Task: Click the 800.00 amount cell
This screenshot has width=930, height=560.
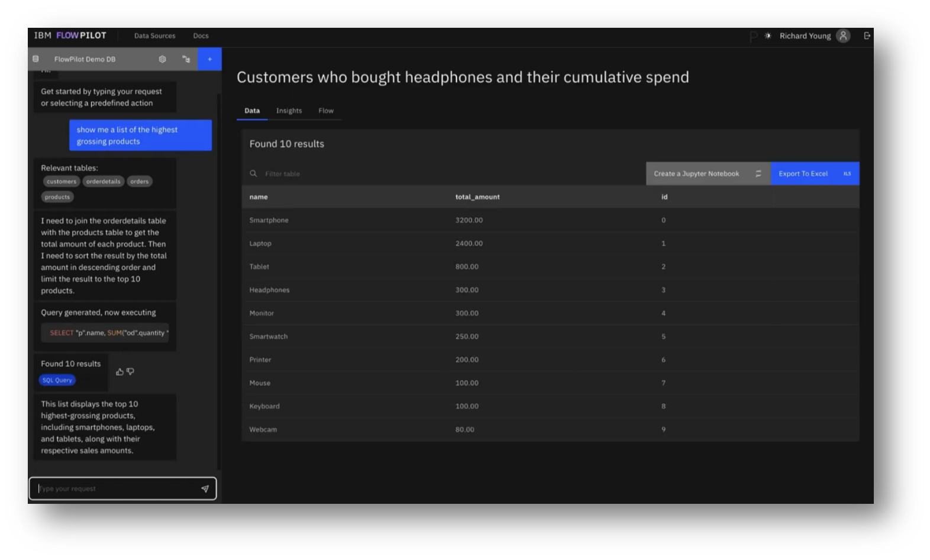Action: coord(467,267)
